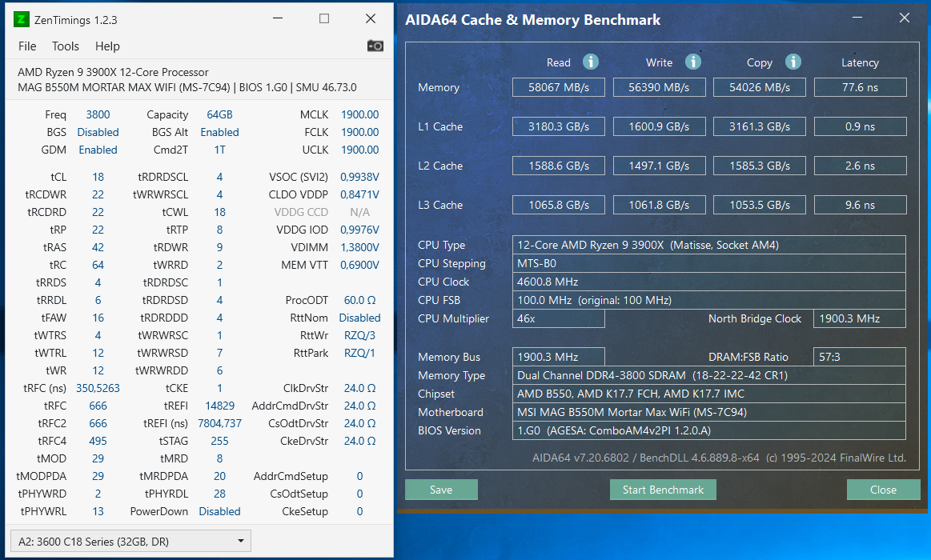Open the File menu in ZenTimings
This screenshot has width=931, height=560.
(27, 46)
